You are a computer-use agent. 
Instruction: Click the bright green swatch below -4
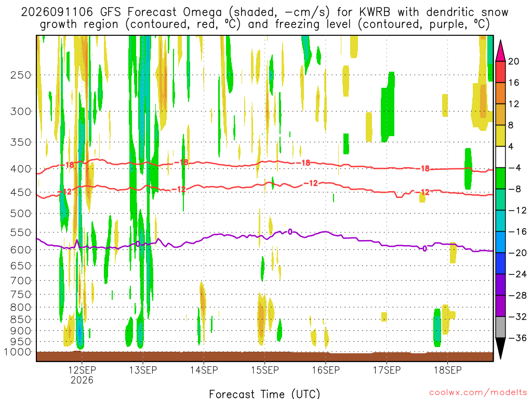500,178
